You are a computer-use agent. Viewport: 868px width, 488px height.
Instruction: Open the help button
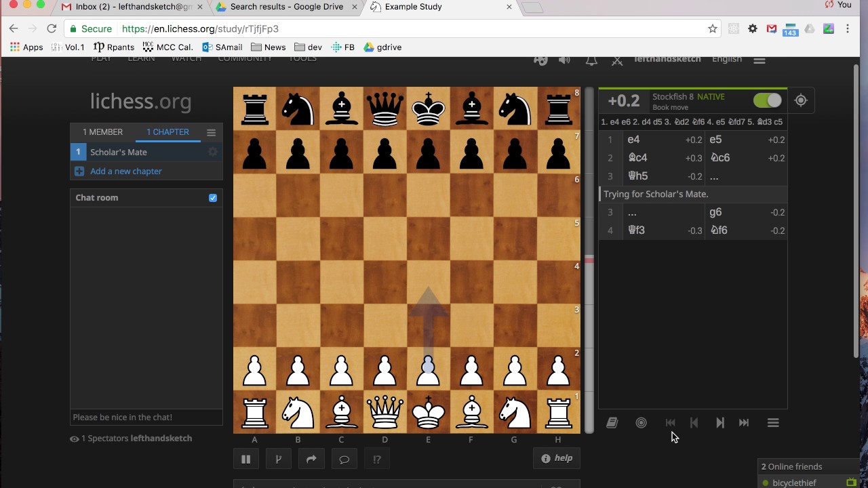tap(557, 458)
